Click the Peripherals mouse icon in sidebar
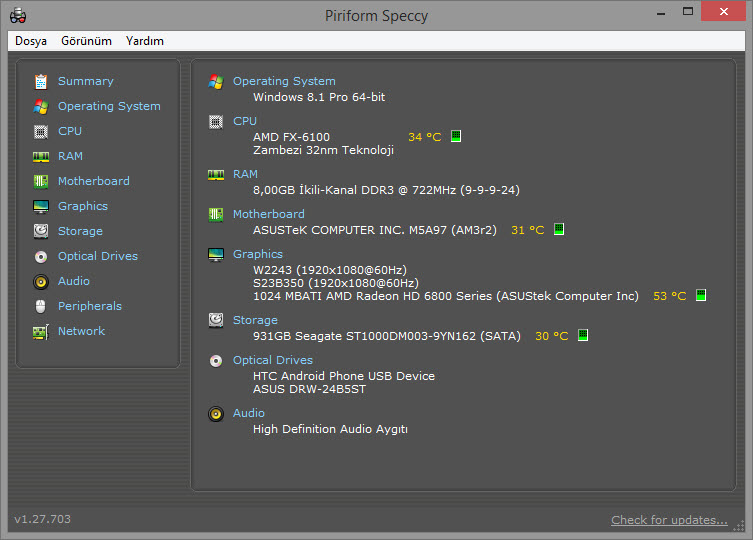The height and width of the screenshot is (540, 753). (x=41, y=307)
